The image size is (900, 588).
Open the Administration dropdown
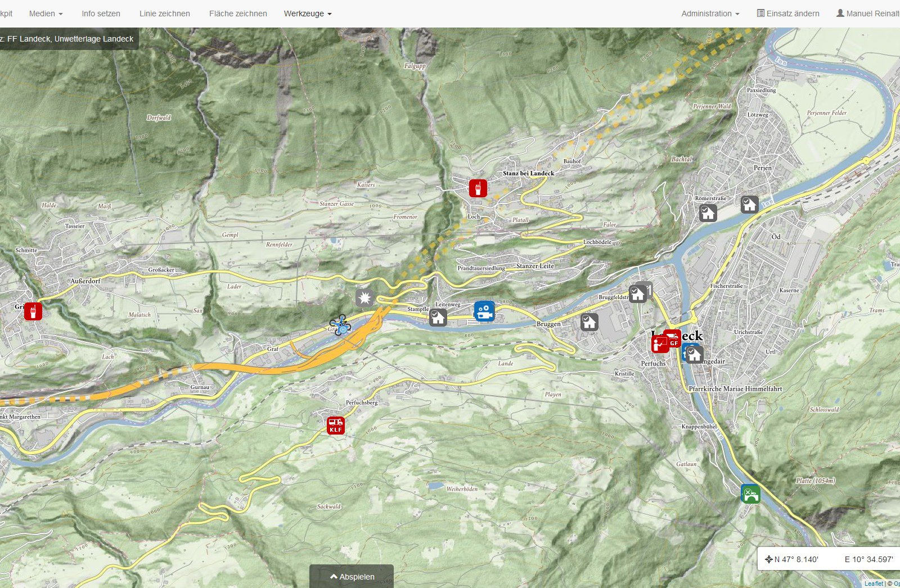coord(710,13)
